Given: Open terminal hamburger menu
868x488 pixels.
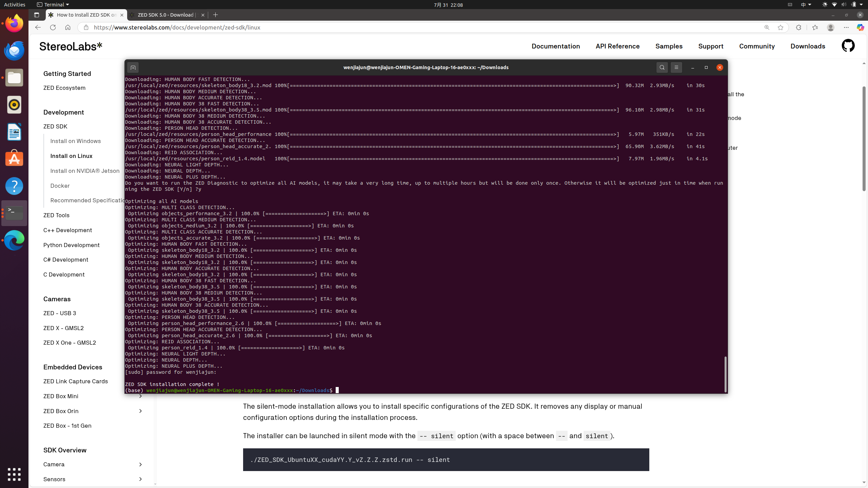Looking at the screenshot, I should tap(676, 67).
